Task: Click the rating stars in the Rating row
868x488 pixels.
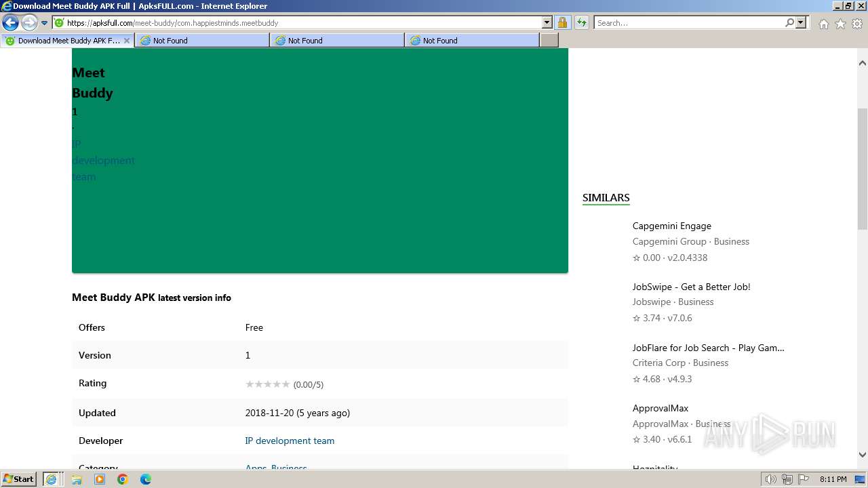Action: click(x=267, y=384)
